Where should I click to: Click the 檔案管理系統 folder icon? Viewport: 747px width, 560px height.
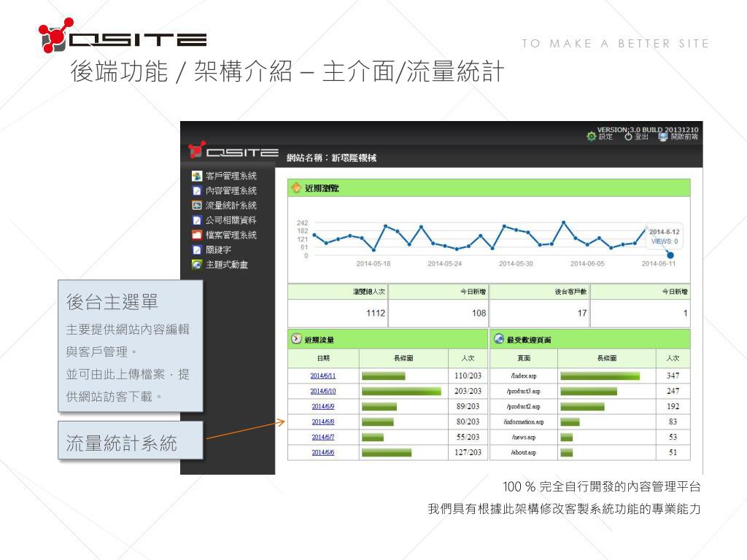197,236
